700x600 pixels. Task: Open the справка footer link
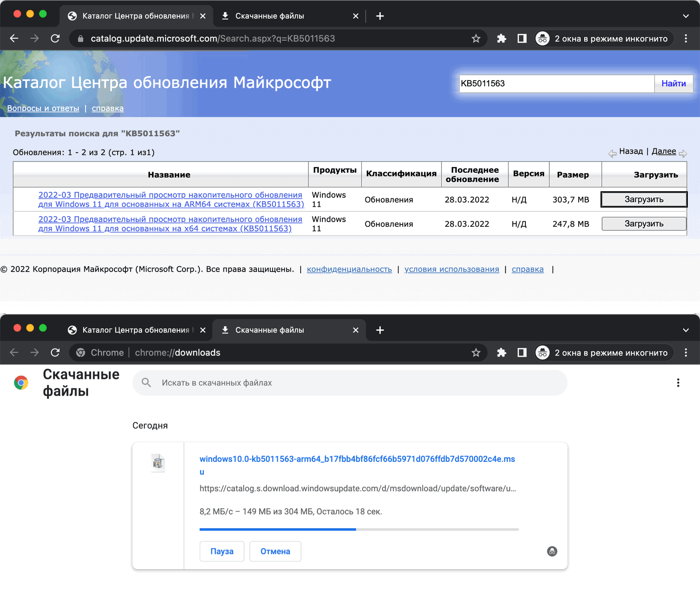click(528, 269)
